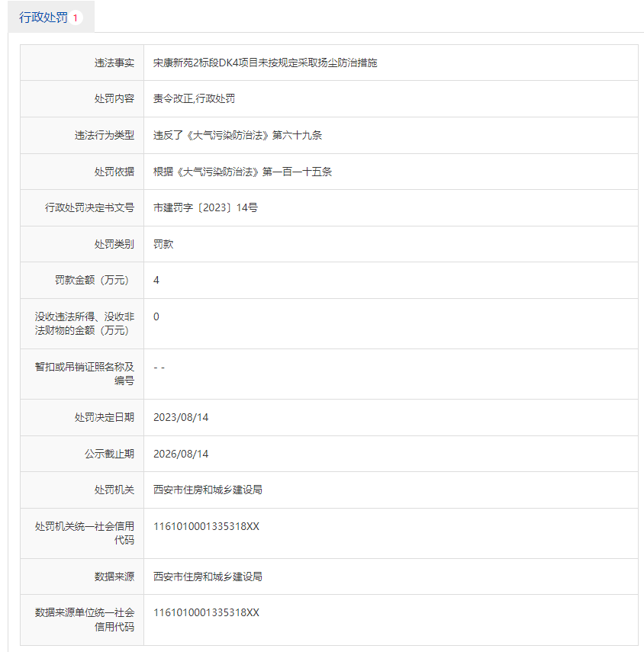Open the 行政处罚 tab

click(51, 17)
